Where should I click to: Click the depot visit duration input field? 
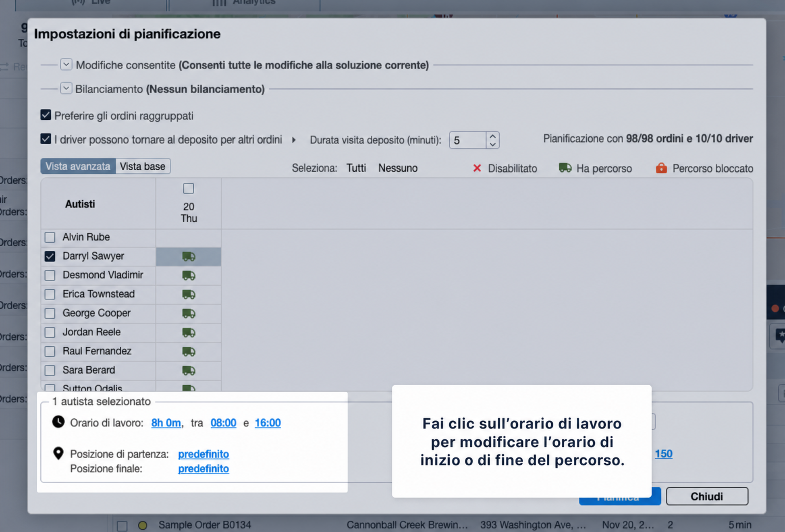(467, 140)
